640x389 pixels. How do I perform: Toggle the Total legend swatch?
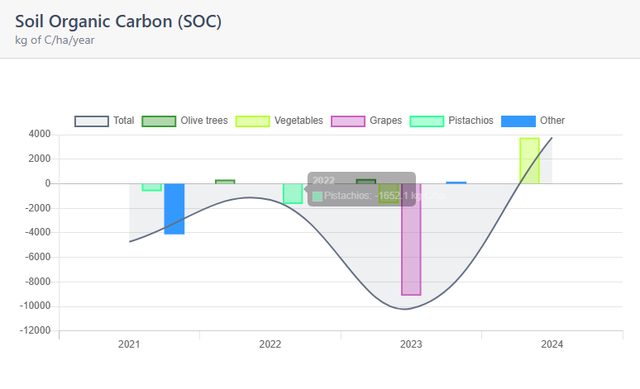pyautogui.click(x=91, y=121)
